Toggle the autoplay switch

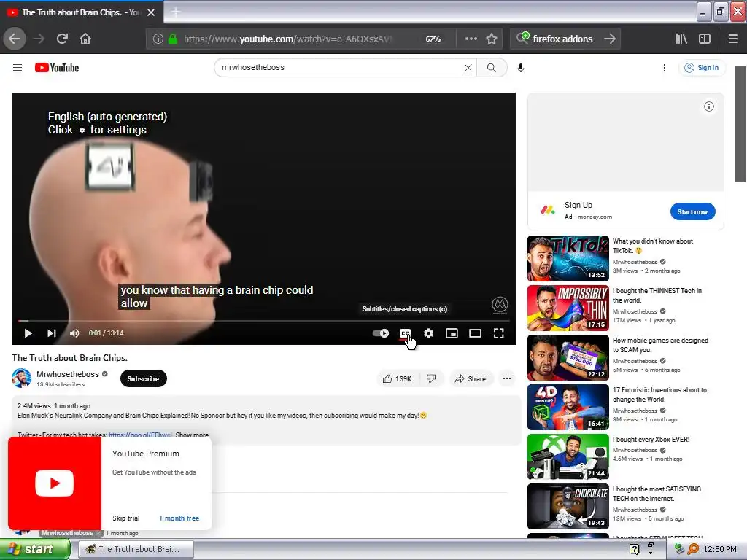[x=381, y=333]
